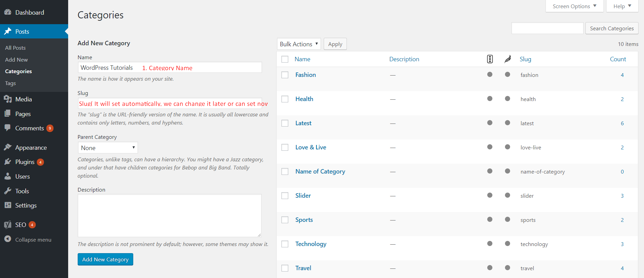Click the SEO score traffic-light column icon
Screen dimensions: 644x278
490,59
